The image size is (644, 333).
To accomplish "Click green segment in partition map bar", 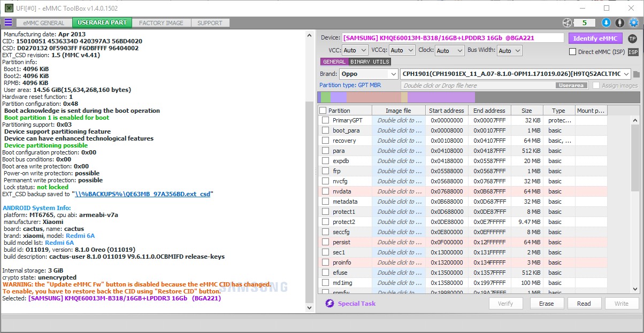I will point(326,97).
